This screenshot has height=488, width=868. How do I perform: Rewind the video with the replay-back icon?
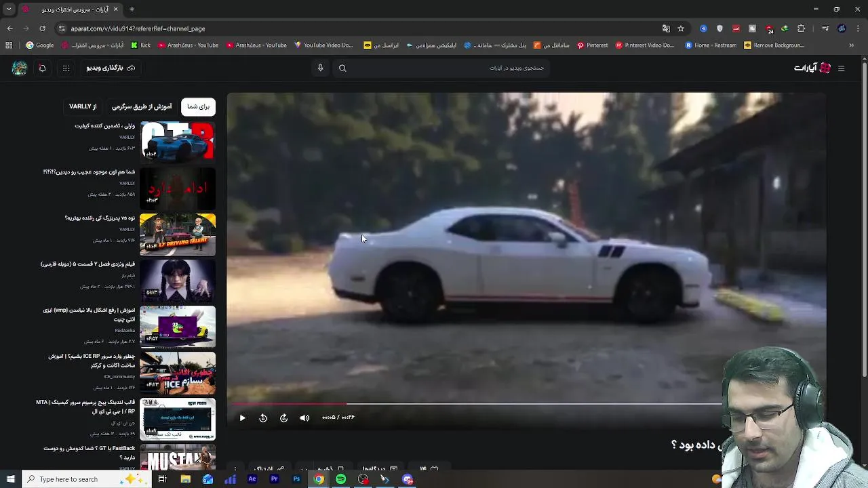263,418
